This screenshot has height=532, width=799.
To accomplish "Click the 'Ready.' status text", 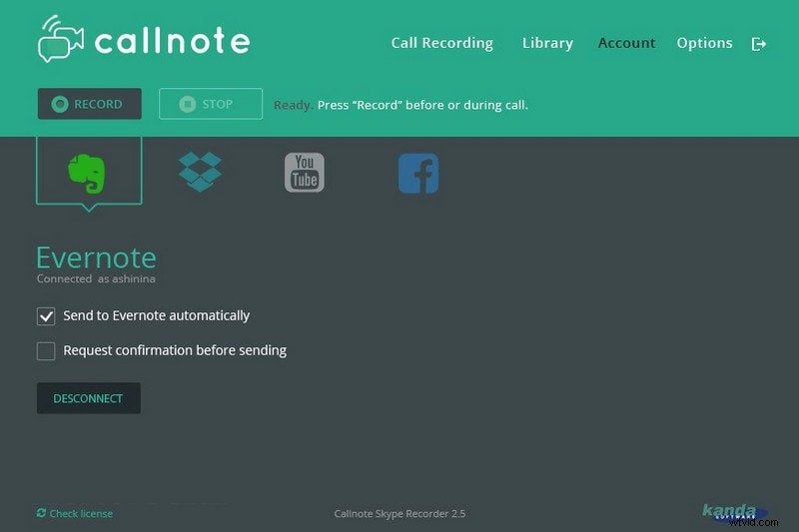I will tap(293, 105).
